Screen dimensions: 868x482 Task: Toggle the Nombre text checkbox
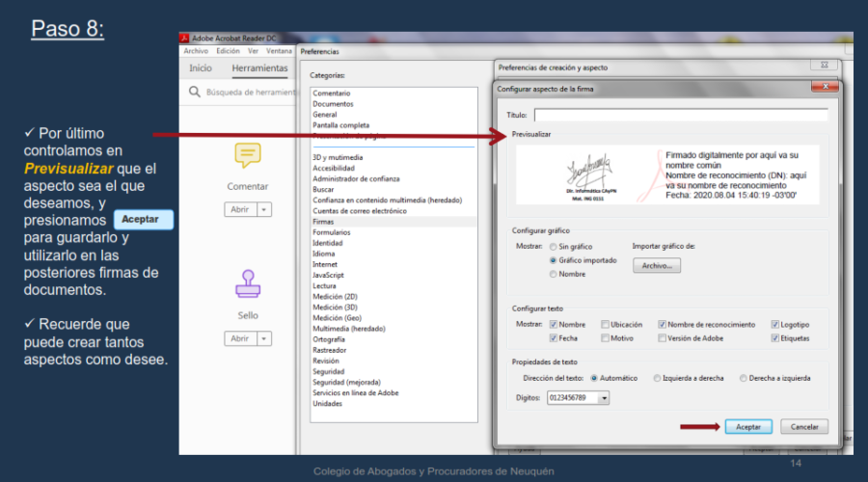pos(553,325)
